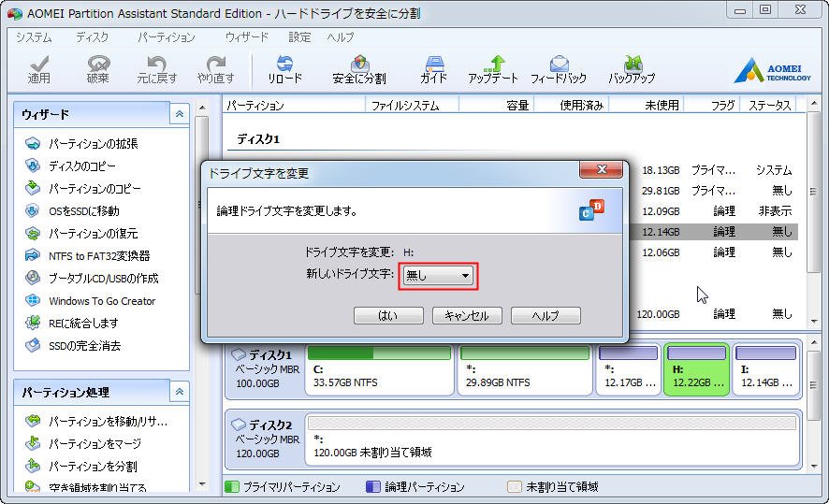
Task: Click the リロード (Reload) toolbar icon
Action: (x=284, y=70)
